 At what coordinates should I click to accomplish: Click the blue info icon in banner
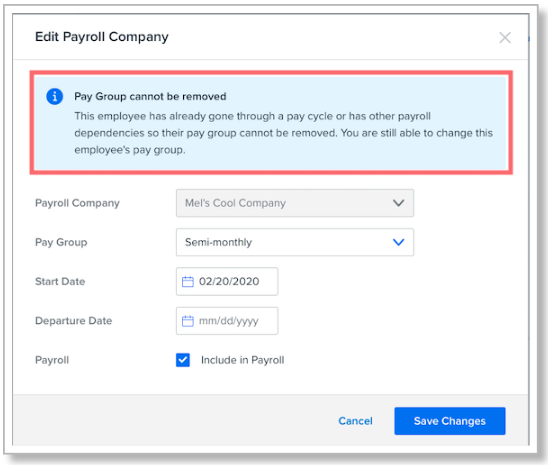(x=55, y=96)
